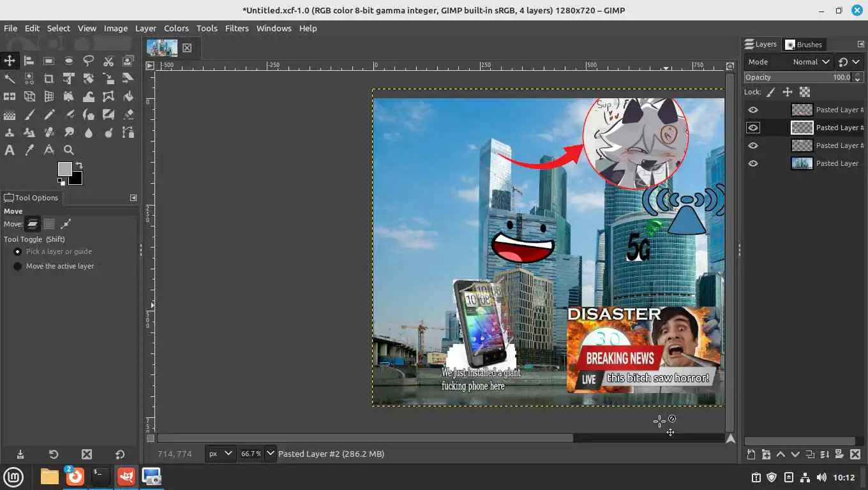Image resolution: width=868 pixels, height=490 pixels.
Task: Delete the active layer
Action: click(x=854, y=454)
